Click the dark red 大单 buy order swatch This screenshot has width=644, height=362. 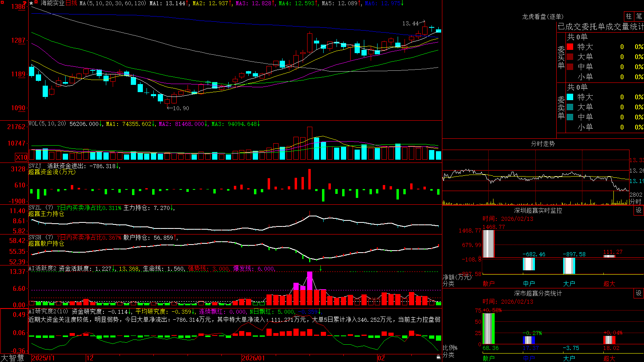(570, 57)
